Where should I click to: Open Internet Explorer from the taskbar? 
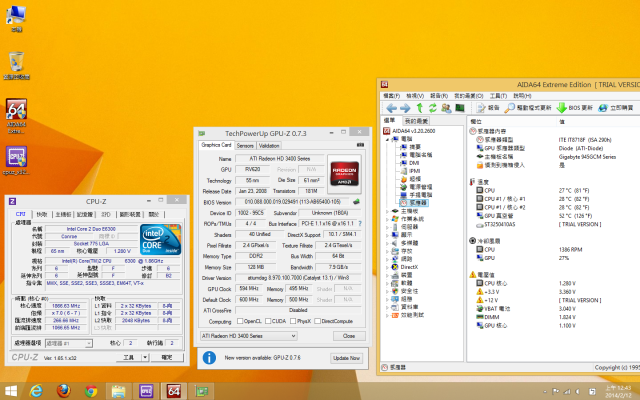tap(36, 391)
